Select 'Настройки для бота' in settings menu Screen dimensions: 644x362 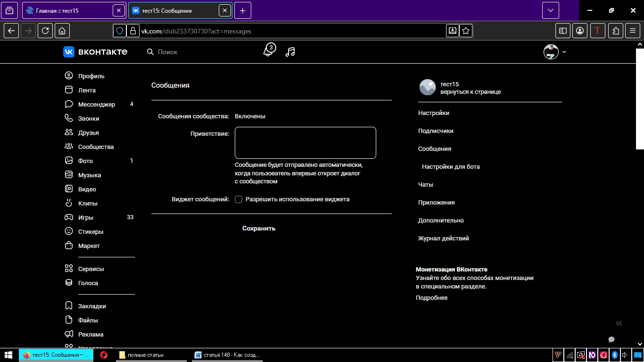point(451,166)
